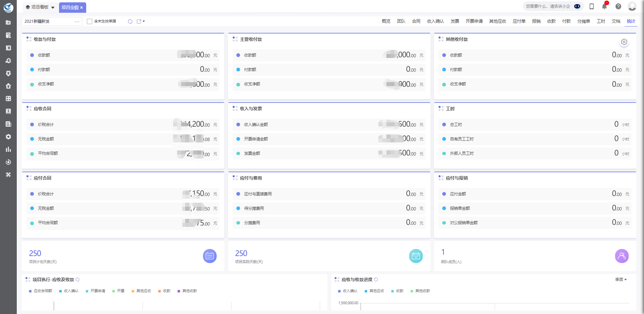Image resolution: width=644 pixels, height=314 pixels.
Task: Open the 季度 period dropdown
Action: [x=621, y=279]
